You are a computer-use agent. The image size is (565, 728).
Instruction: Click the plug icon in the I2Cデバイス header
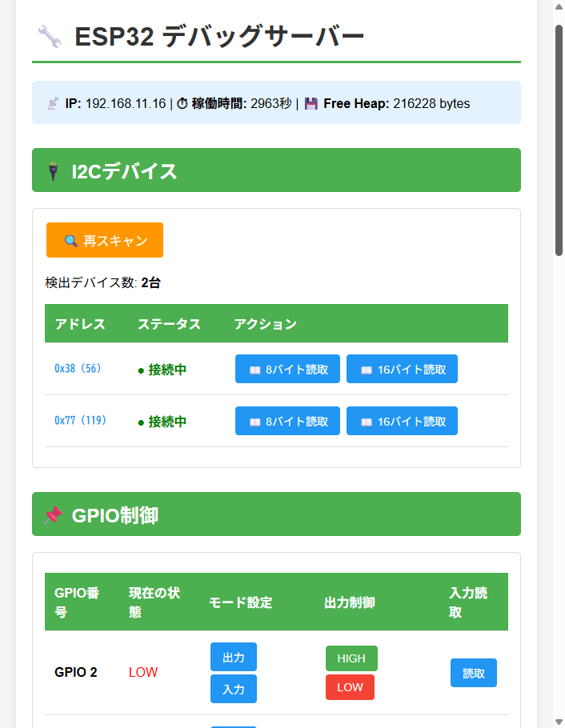coord(53,171)
